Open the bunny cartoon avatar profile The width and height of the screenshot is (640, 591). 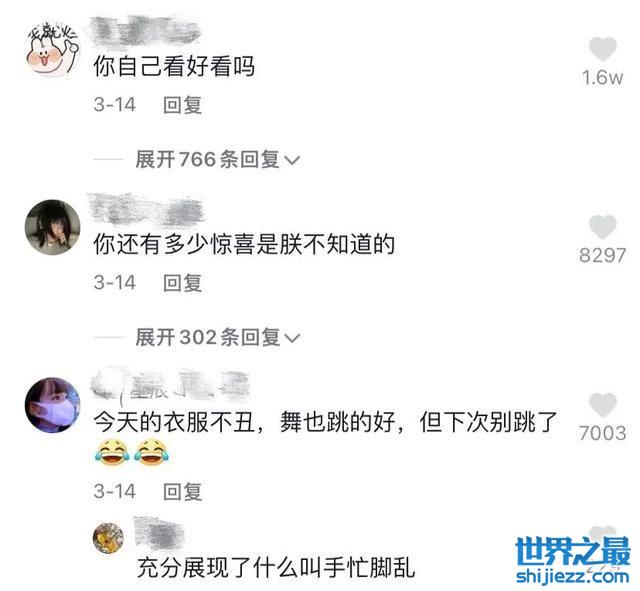click(x=52, y=49)
